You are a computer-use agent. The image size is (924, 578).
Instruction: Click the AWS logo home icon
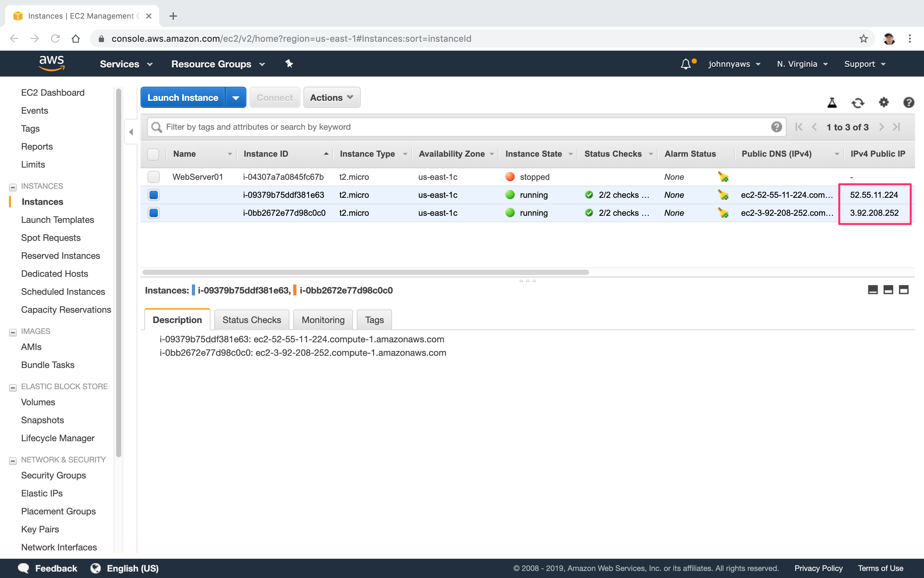(x=52, y=64)
